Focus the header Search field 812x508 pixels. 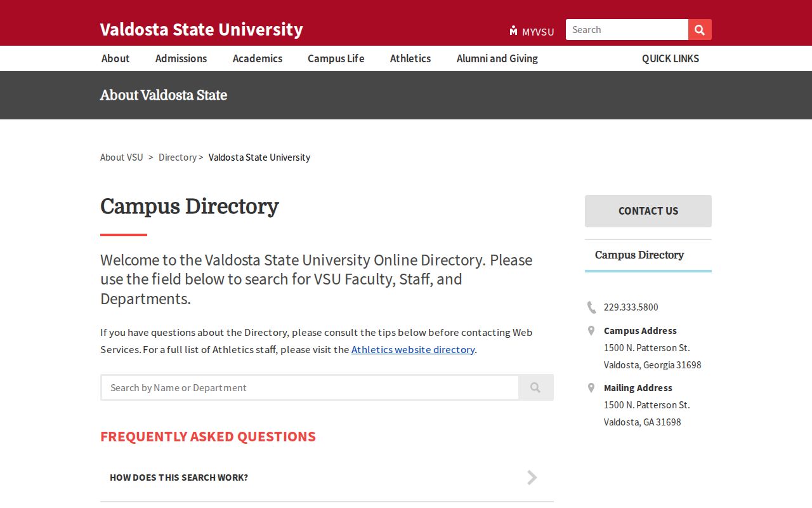pos(627,30)
